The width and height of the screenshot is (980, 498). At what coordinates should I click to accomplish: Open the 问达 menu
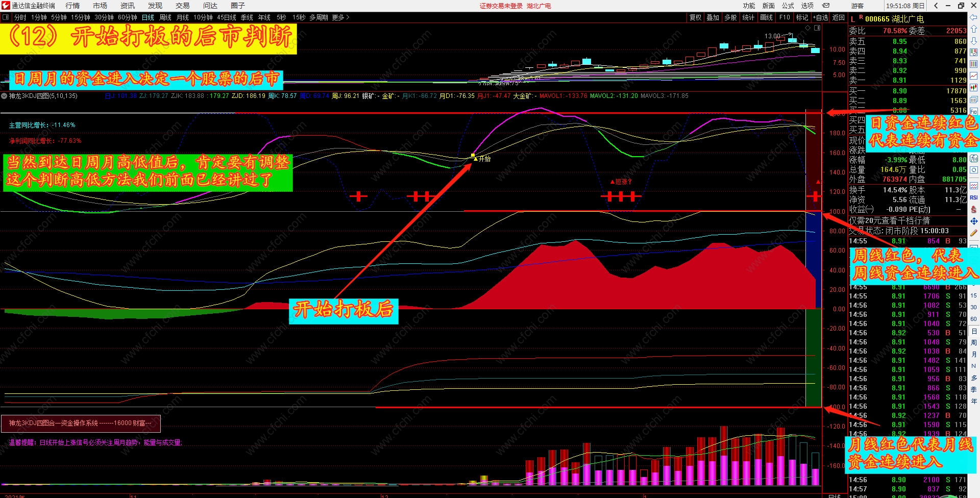coord(210,6)
